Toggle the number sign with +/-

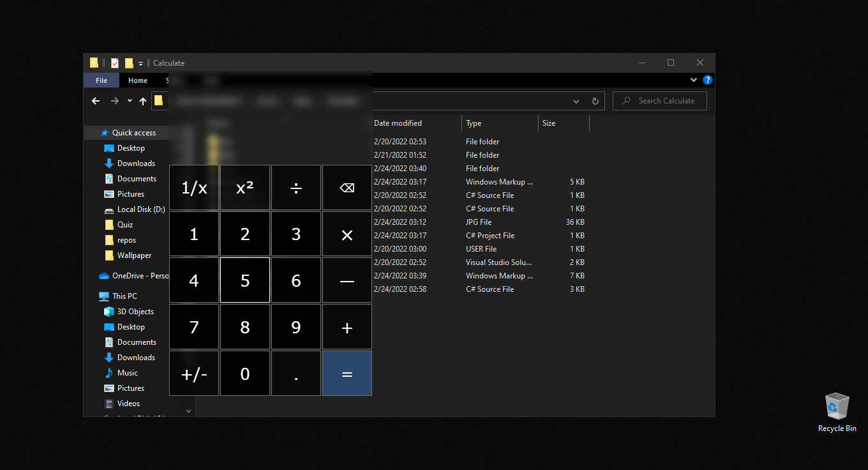click(194, 374)
